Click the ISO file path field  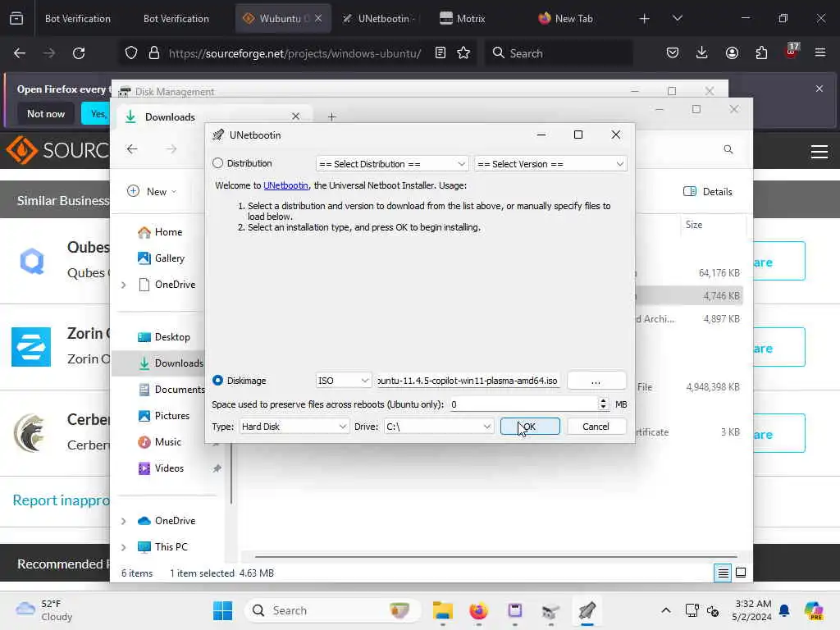(468, 381)
